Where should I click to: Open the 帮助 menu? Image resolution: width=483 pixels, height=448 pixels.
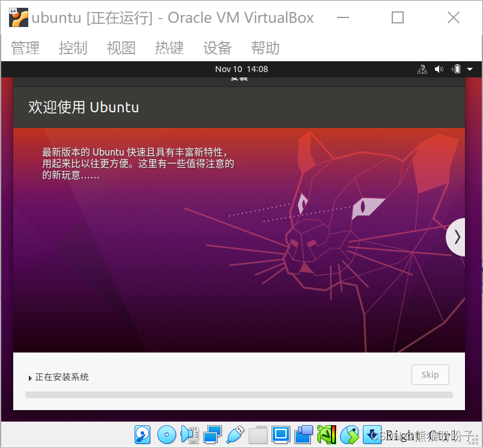265,48
